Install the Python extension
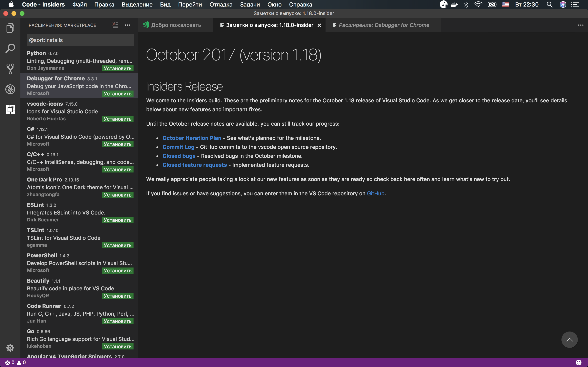The image size is (588, 367). click(x=117, y=68)
